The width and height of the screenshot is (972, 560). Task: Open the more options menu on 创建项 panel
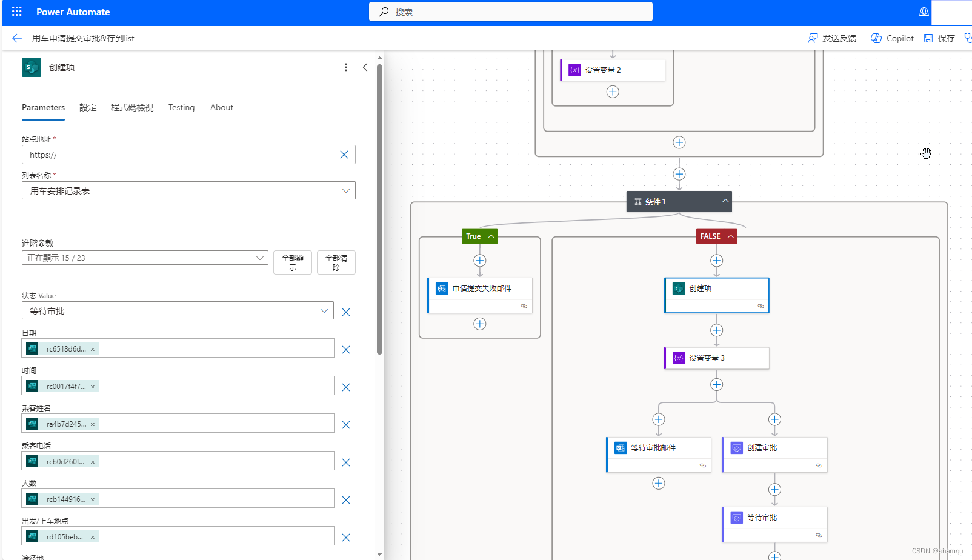click(x=346, y=67)
